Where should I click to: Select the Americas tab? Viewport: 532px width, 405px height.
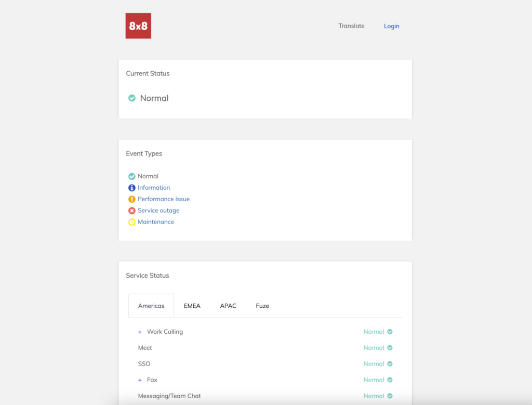tap(151, 306)
